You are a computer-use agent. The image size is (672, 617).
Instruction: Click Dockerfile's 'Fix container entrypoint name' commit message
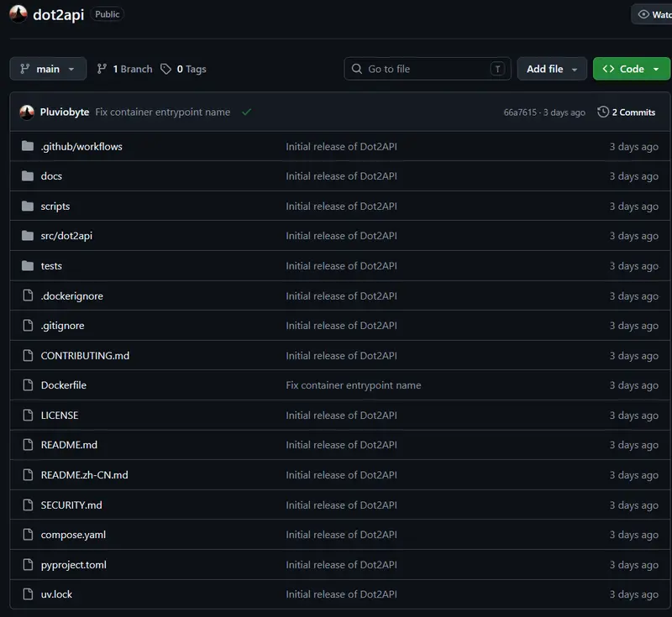click(x=354, y=385)
